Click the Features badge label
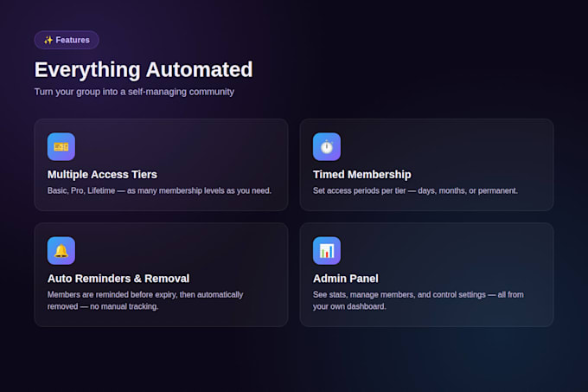Screen dimensions: 588x392 pos(73,40)
